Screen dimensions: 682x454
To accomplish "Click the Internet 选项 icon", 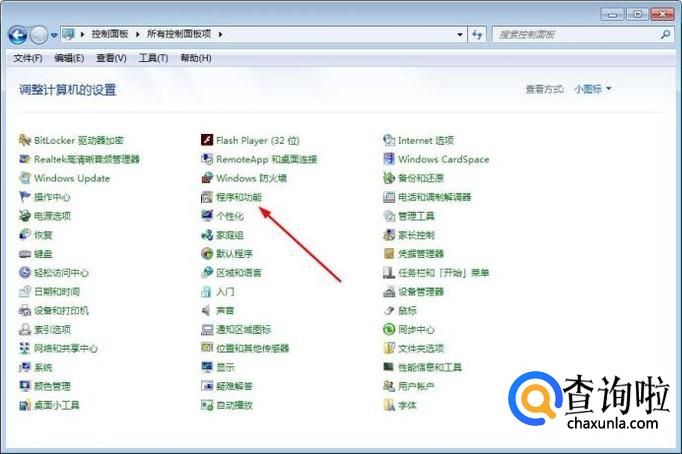I will click(x=388, y=140).
